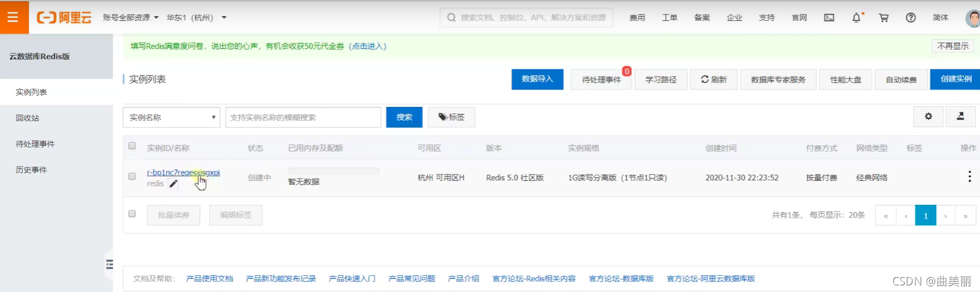This screenshot has width=980, height=292.
Task: Click the 标签 tag filter button
Action: click(451, 117)
